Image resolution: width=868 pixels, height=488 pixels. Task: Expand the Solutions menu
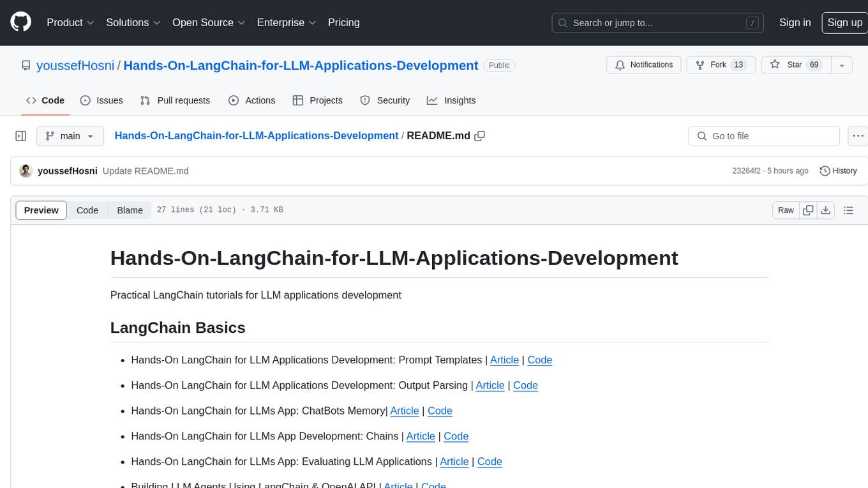(133, 22)
